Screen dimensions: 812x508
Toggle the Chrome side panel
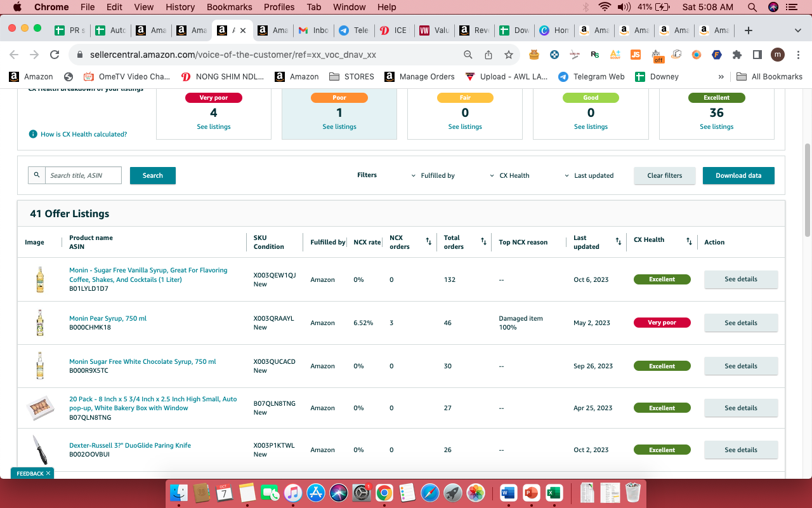click(757, 55)
